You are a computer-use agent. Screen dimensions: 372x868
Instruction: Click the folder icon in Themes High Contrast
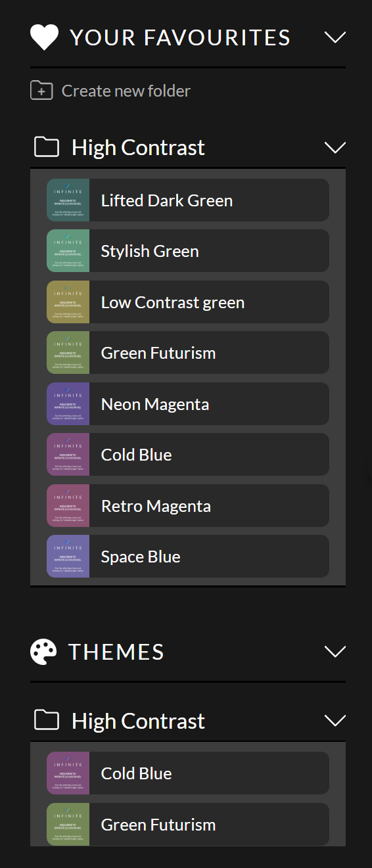47,721
